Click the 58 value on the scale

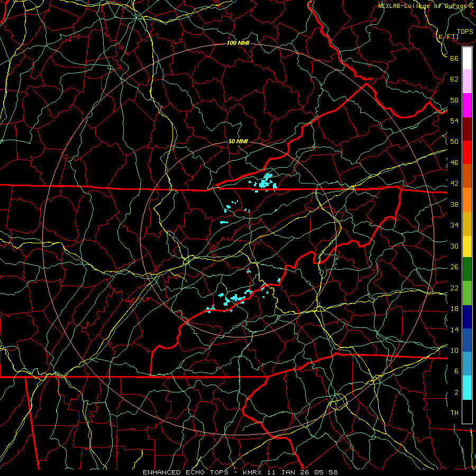pyautogui.click(x=454, y=100)
